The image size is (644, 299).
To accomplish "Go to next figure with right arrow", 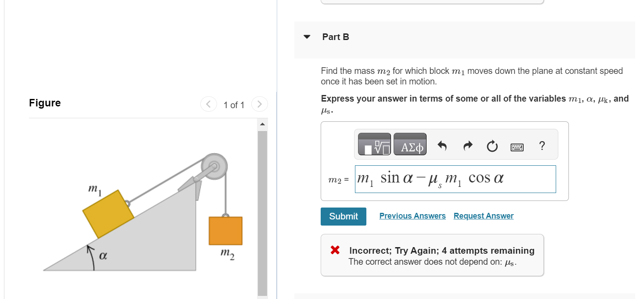I will tap(259, 104).
